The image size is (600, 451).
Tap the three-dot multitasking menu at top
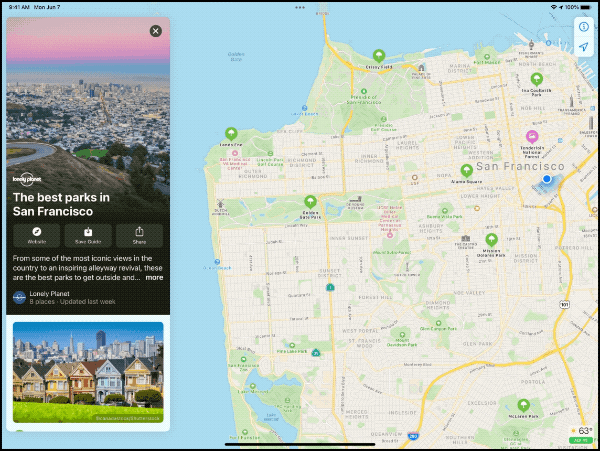300,7
